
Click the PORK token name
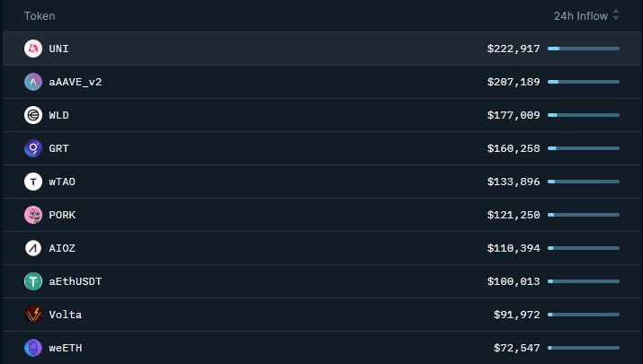click(62, 215)
